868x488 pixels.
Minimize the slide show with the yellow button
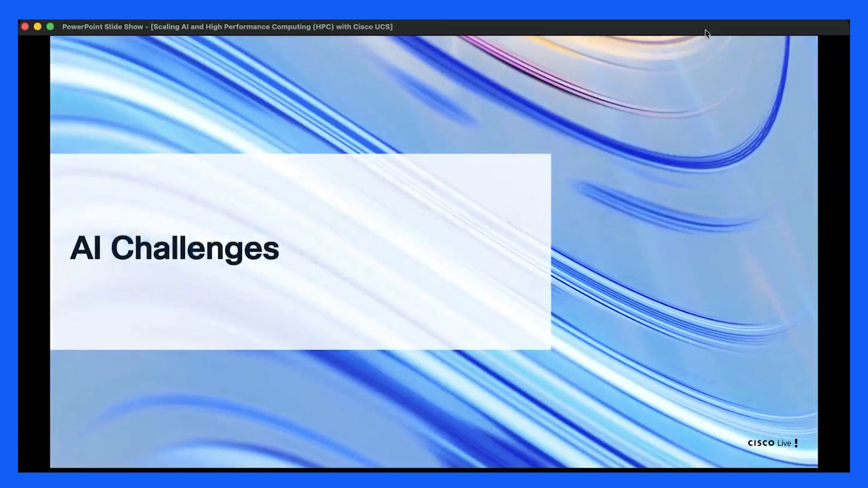(38, 27)
